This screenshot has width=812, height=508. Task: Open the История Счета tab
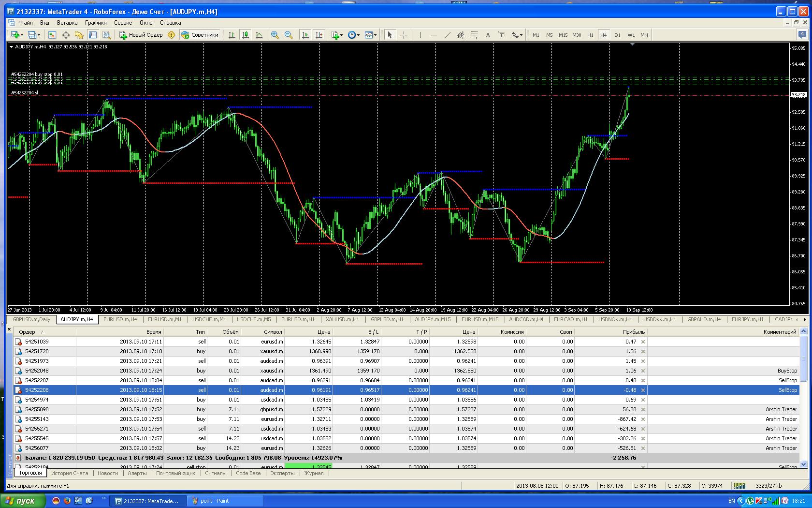[x=70, y=473]
